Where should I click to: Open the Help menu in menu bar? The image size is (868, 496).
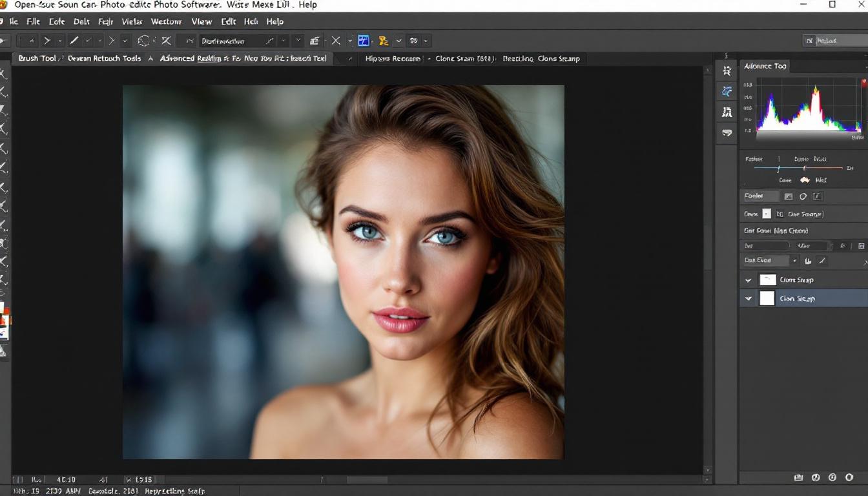pos(275,21)
